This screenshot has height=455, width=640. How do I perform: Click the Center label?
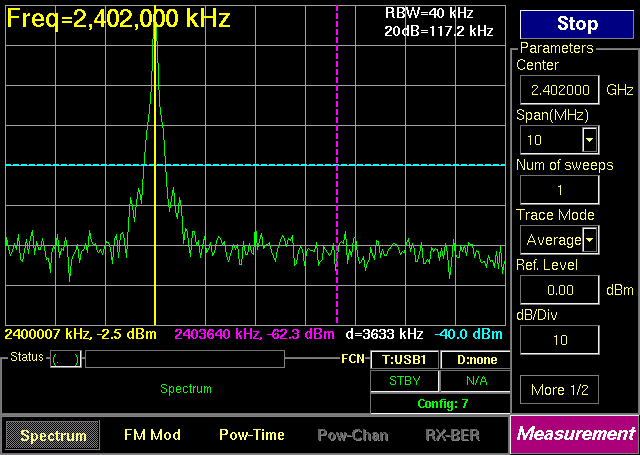(x=537, y=65)
